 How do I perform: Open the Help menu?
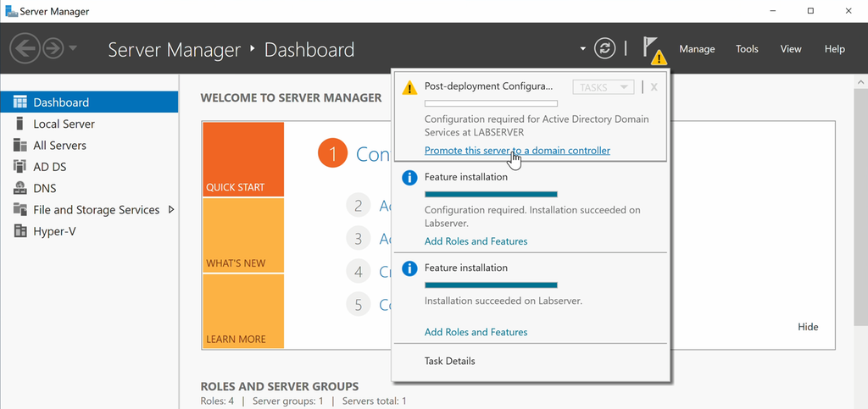tap(834, 48)
